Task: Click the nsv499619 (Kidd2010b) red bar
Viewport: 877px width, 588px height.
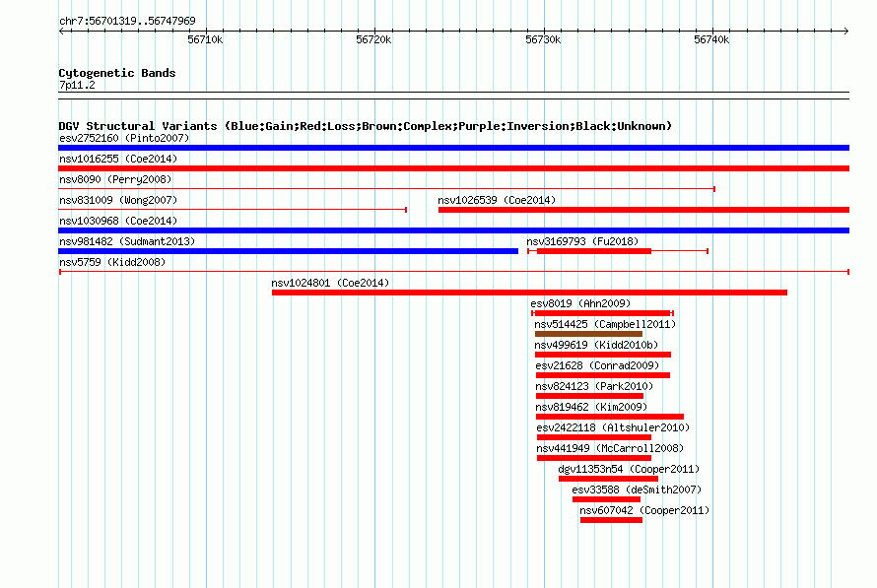Action: pyautogui.click(x=603, y=355)
